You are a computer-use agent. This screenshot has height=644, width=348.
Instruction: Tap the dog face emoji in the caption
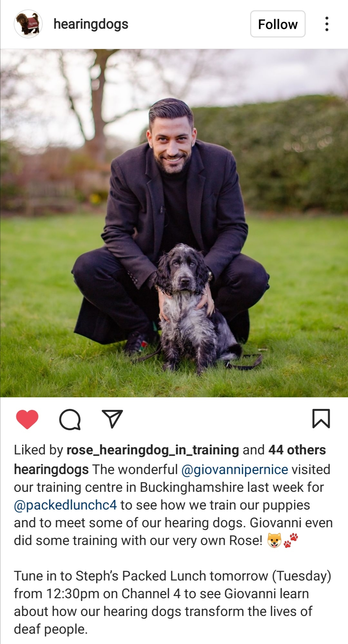tap(274, 540)
